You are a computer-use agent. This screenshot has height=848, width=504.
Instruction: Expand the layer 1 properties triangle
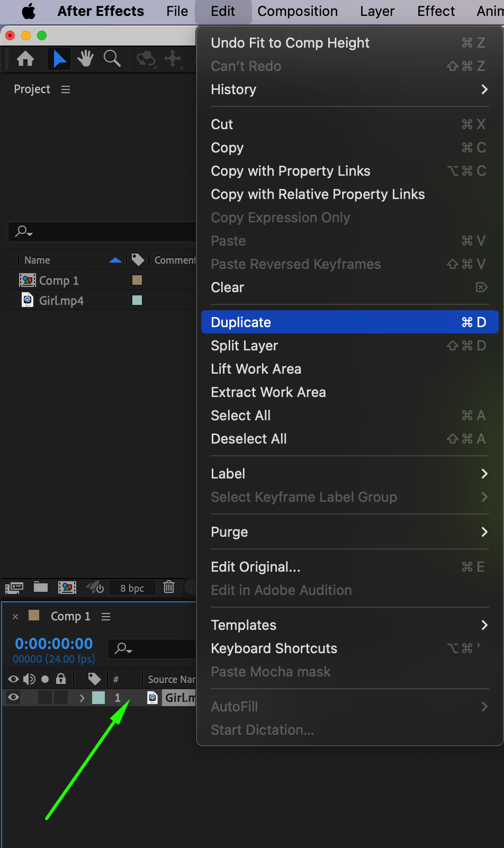pos(82,698)
